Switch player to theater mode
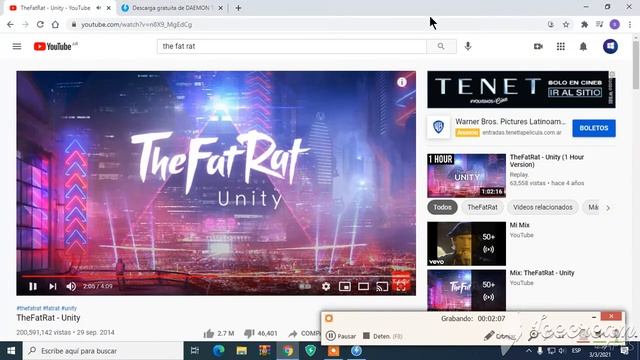Viewport: 640px width, 360px height. [363, 287]
